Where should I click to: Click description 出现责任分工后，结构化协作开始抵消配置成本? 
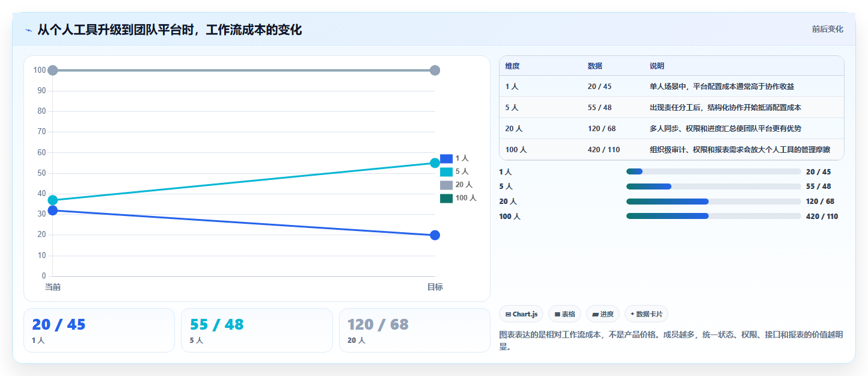[x=726, y=108]
